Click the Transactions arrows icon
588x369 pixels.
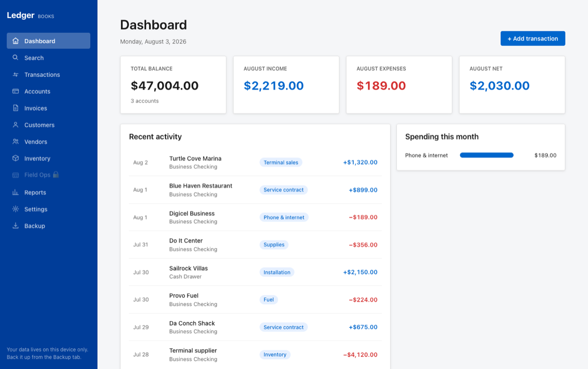(x=16, y=74)
